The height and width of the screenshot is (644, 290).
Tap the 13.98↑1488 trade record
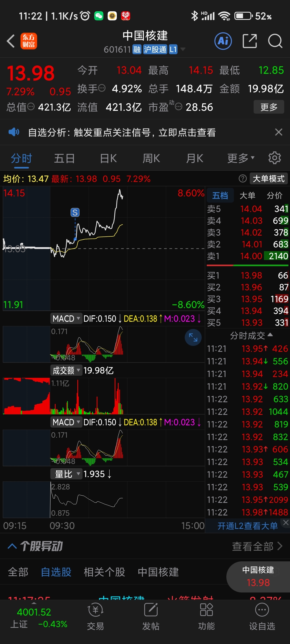click(248, 512)
